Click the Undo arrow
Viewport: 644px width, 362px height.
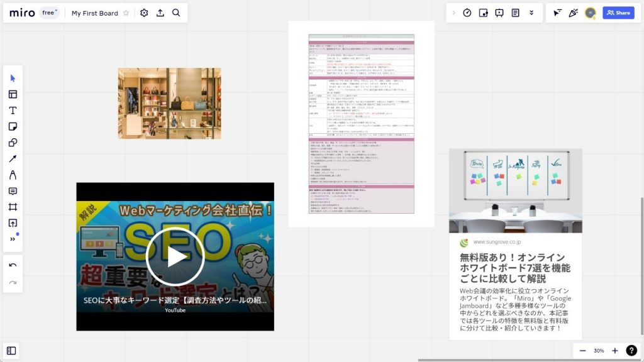tap(13, 265)
